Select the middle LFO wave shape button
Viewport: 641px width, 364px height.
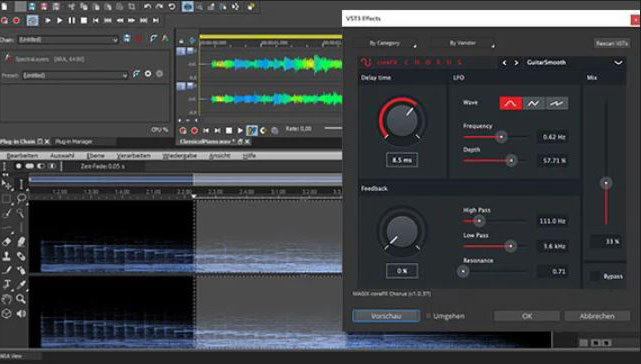point(533,103)
